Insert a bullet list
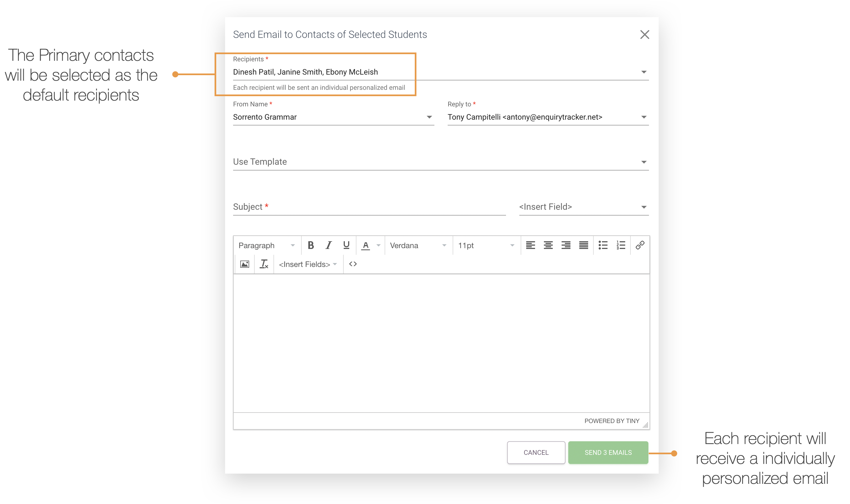Viewport: 850px width, 504px height. [603, 245]
